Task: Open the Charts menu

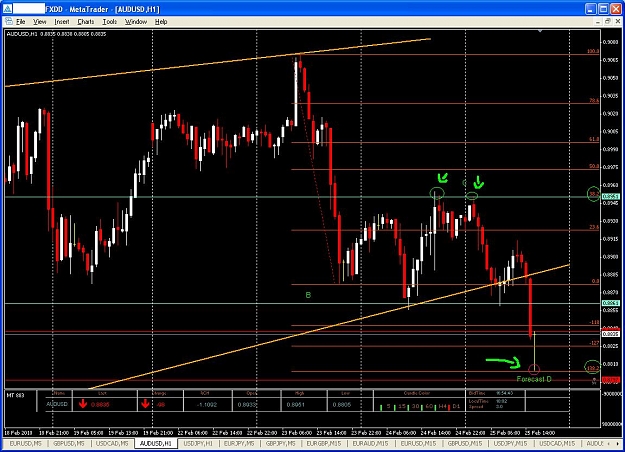Action: click(86, 22)
